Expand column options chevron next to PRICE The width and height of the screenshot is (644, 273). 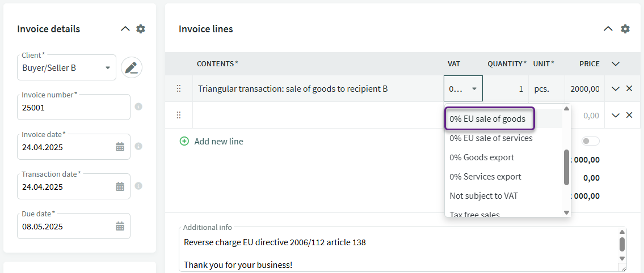coord(615,64)
